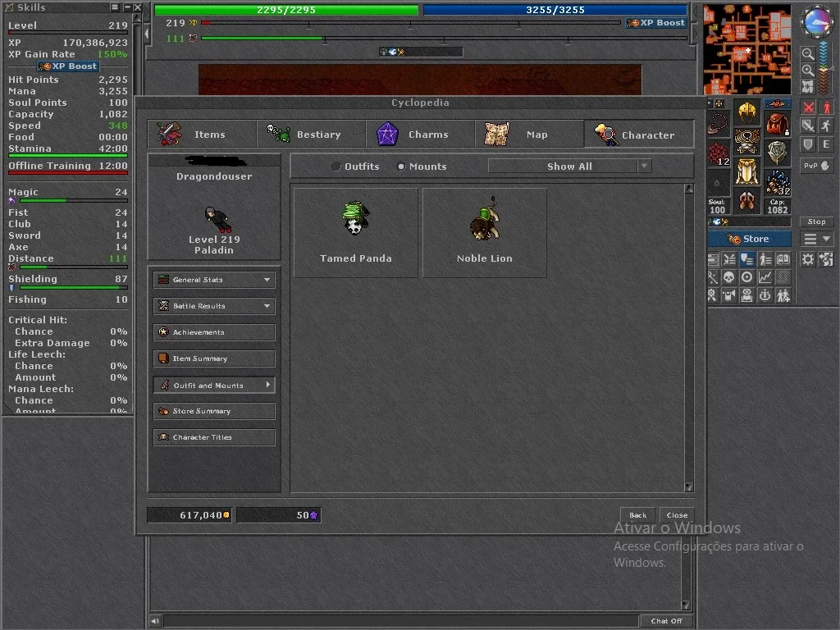Click the Back button
840x630 pixels.
pyautogui.click(x=637, y=515)
